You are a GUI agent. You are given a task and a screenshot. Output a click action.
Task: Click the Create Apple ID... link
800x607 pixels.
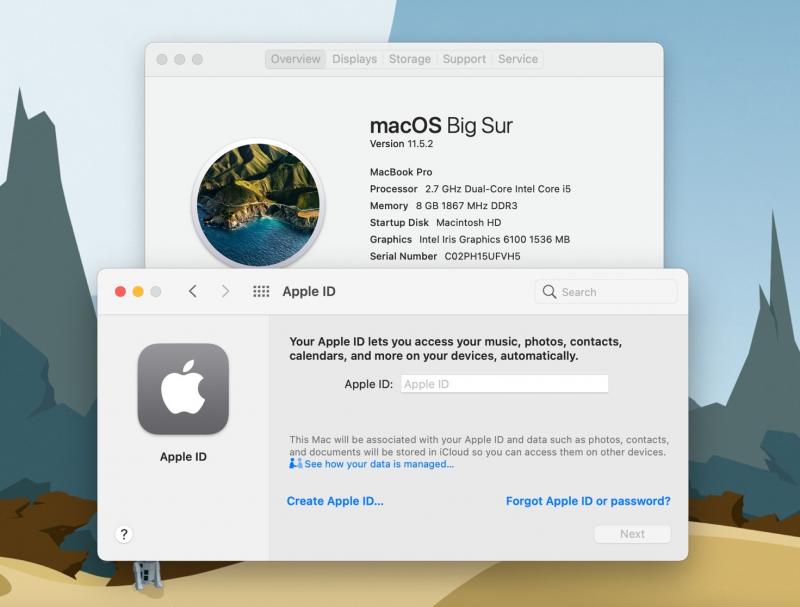coord(335,501)
